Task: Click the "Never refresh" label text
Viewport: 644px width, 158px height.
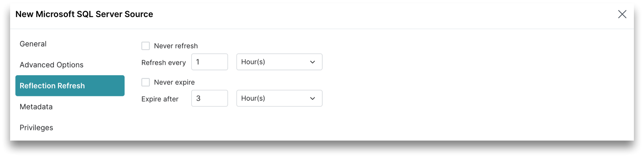Action: 176,46
